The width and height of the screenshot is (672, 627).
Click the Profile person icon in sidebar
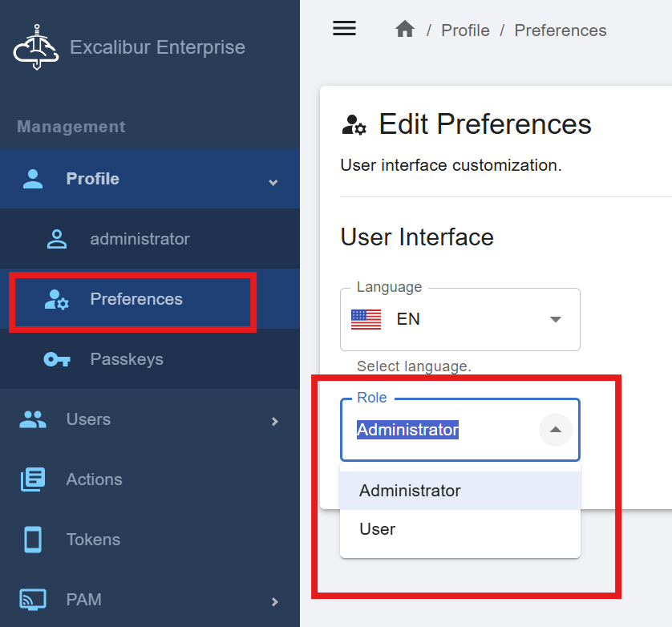pos(33,179)
